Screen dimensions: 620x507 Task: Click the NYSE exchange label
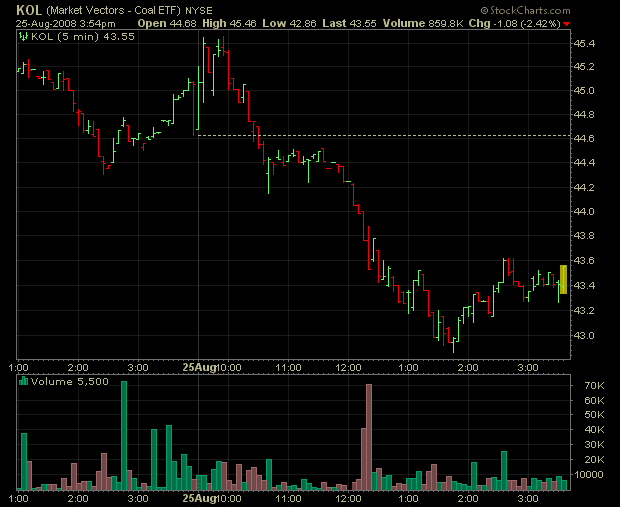[199, 11]
